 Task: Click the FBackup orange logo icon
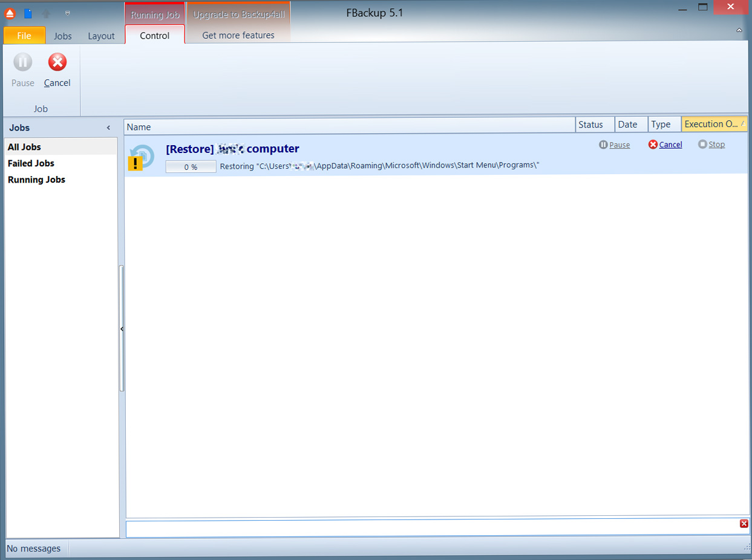10,13
